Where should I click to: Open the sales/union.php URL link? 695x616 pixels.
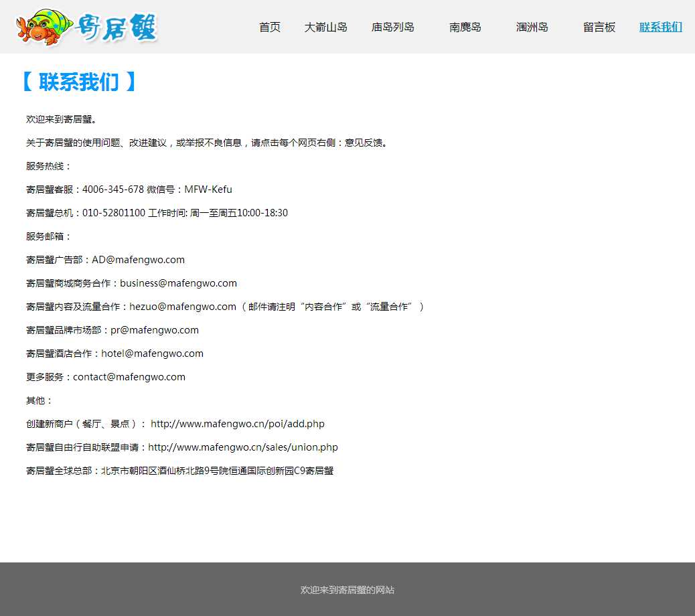243,447
